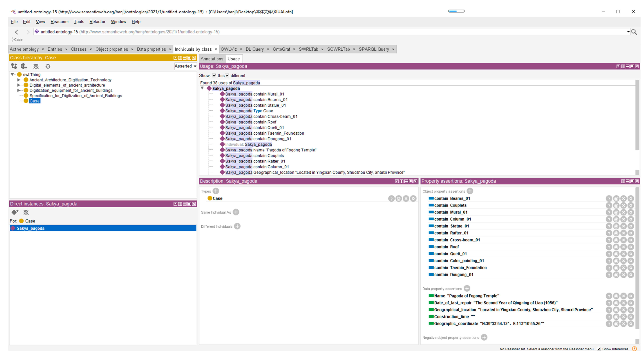Viewport: 644px width, 358px height.
Task: Disable the Show Inferences checkbox
Action: click(x=599, y=349)
